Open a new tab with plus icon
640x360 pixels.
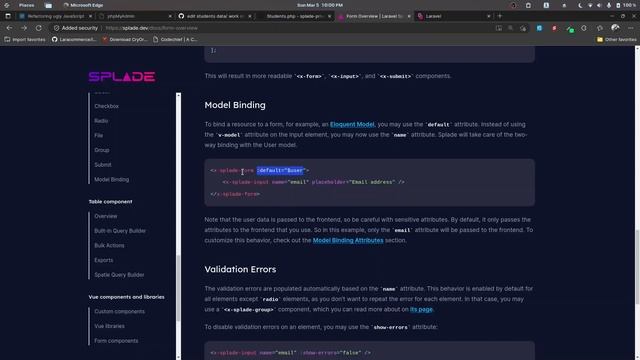click(x=500, y=16)
